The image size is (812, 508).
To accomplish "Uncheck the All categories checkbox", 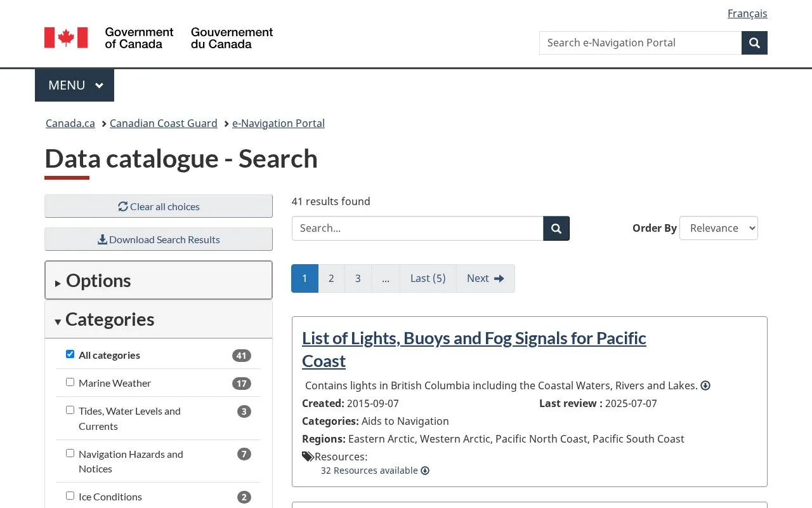I will pos(70,354).
